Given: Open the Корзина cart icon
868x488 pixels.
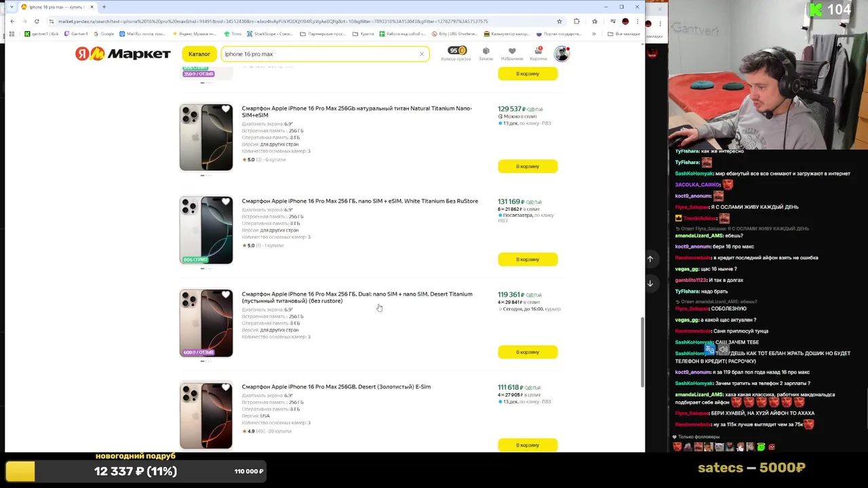Looking at the screenshot, I should coord(538,54).
